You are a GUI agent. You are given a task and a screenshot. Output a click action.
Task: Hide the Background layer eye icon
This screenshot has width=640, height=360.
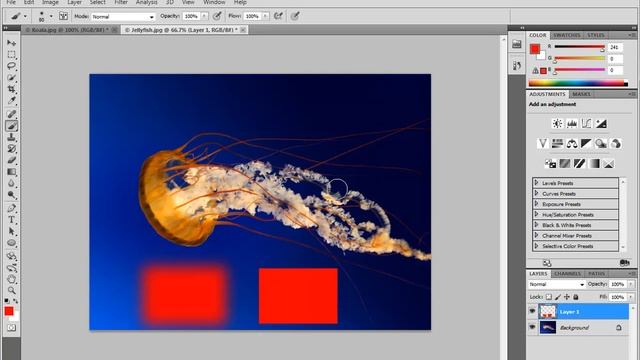click(532, 327)
